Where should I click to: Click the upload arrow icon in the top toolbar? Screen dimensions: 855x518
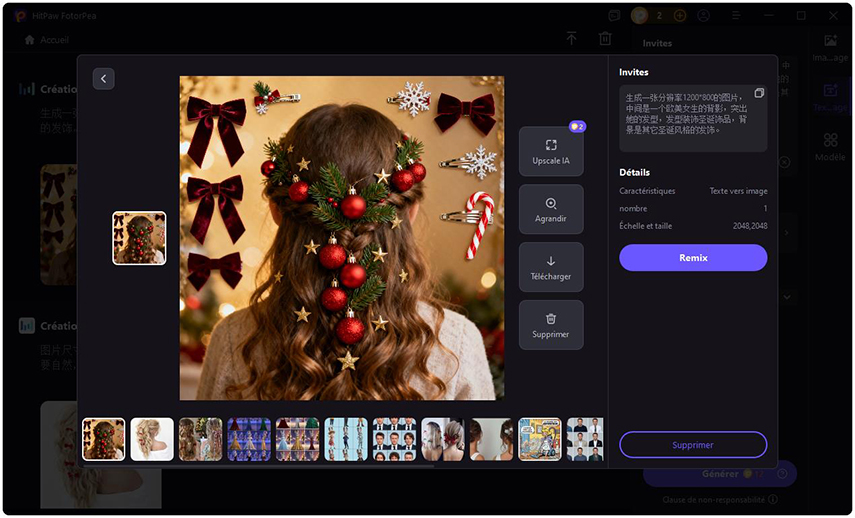point(571,38)
